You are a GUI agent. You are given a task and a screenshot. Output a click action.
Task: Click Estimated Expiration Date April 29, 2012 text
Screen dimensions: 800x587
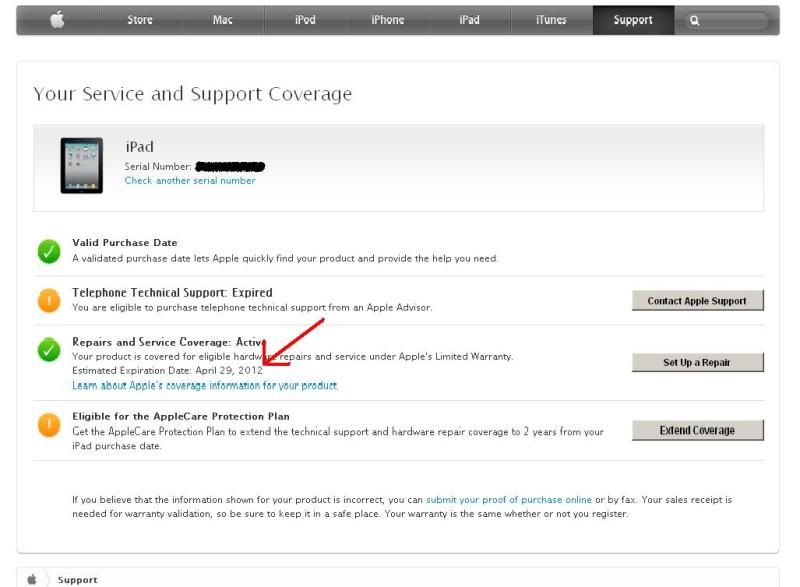(167, 371)
